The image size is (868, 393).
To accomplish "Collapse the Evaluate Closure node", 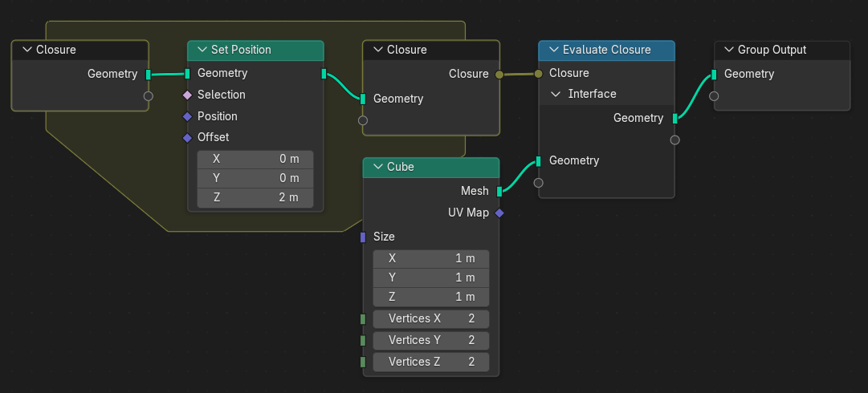I will (552, 50).
